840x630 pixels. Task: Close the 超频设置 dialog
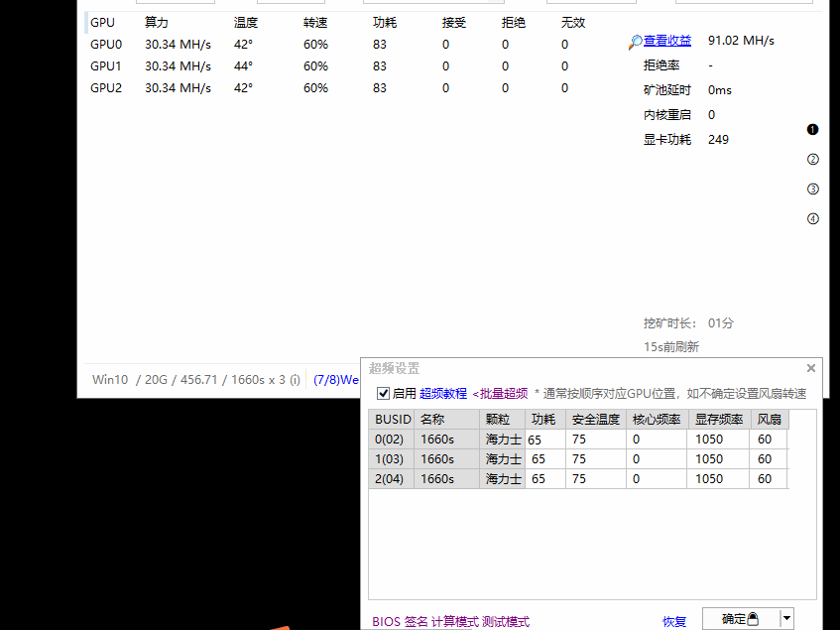point(810,368)
